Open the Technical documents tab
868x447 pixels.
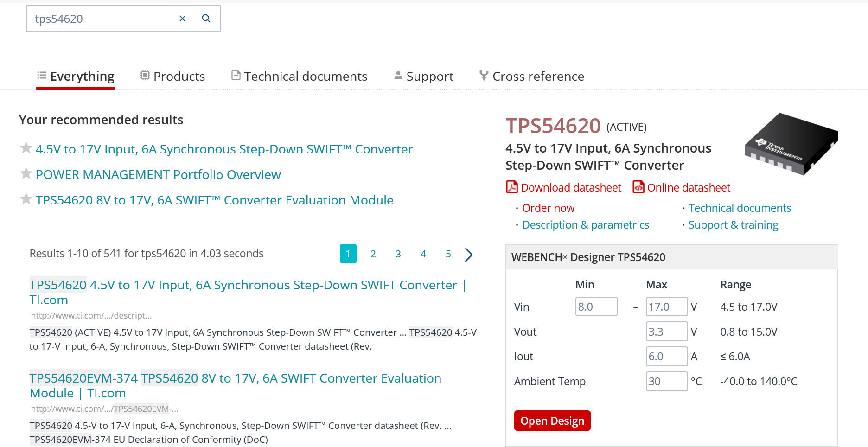point(300,76)
